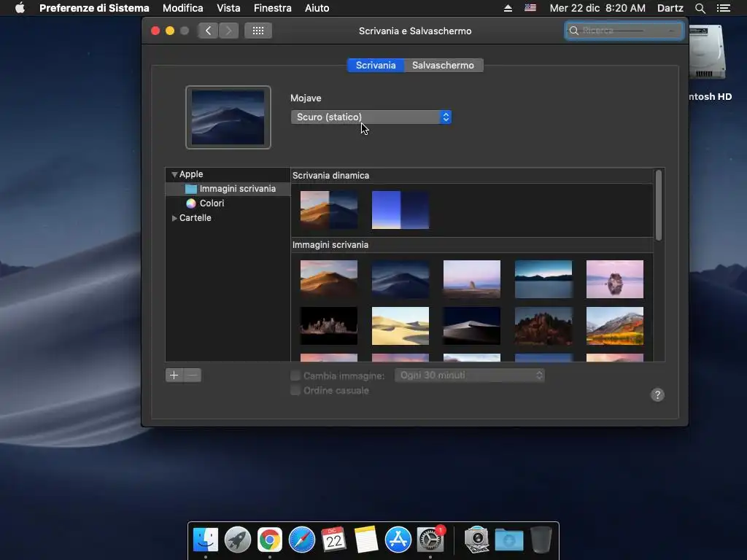Open Spotlight search in menu bar
The image size is (747, 560).
[700, 8]
